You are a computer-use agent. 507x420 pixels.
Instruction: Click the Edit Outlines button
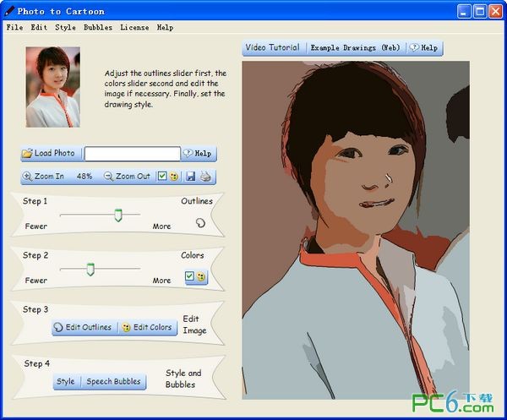tap(83, 327)
